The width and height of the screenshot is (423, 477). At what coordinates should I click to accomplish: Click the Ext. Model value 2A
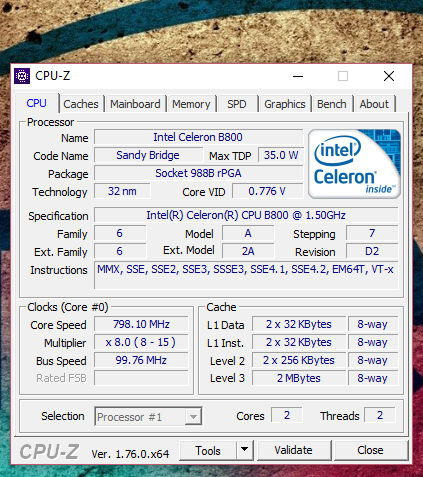248,251
